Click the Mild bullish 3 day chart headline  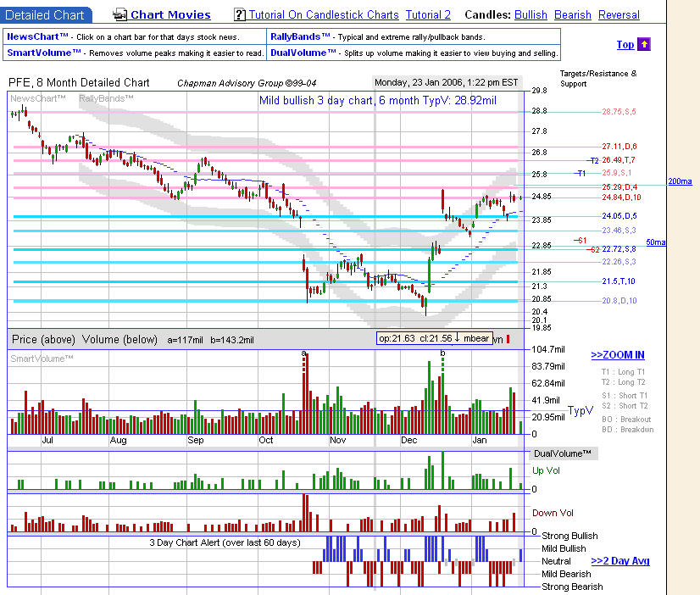377,100
